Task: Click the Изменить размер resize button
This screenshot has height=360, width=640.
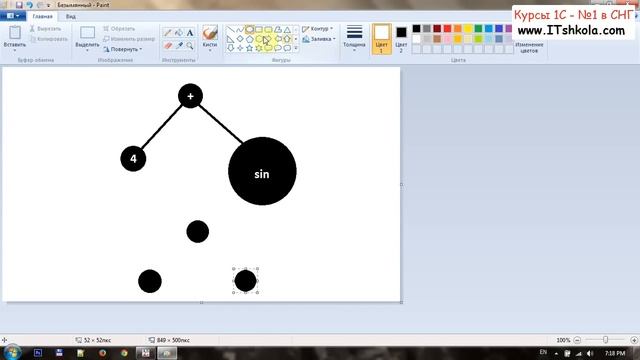Action: [129, 39]
